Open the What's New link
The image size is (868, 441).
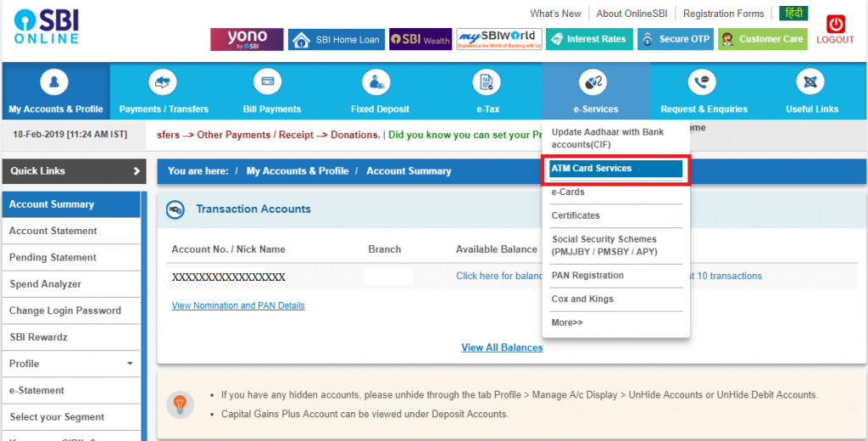555,14
